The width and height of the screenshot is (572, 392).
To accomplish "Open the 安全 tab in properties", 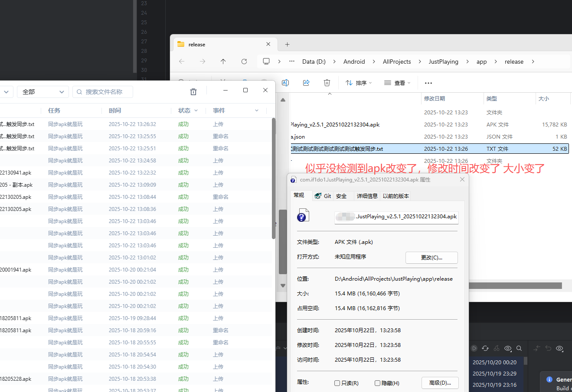I will tap(341, 196).
